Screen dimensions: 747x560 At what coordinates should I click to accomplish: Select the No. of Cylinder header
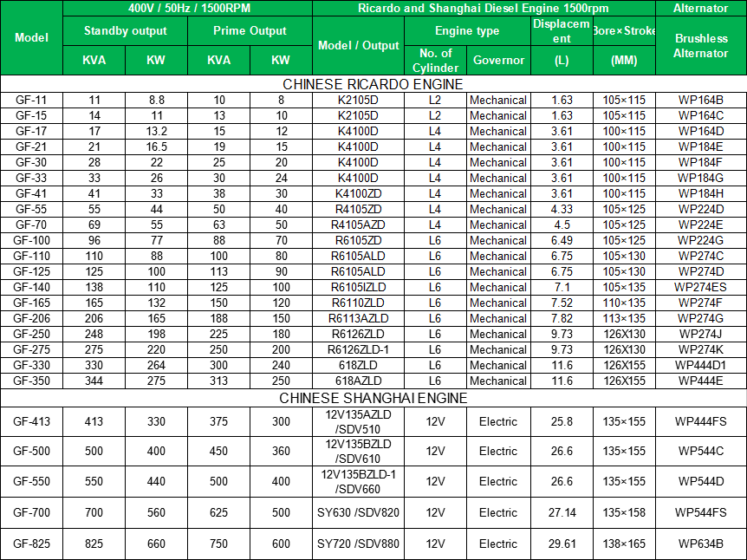[435, 61]
